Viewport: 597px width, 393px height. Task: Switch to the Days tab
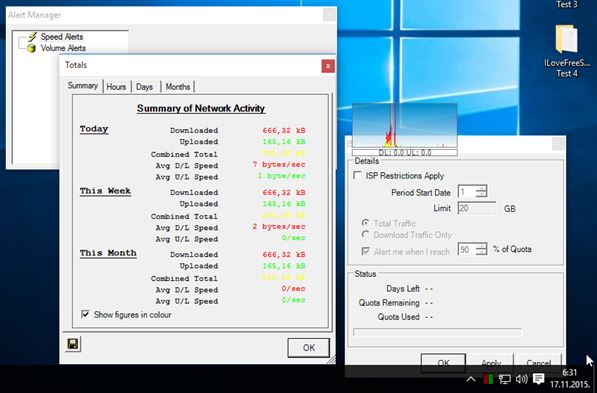click(x=145, y=87)
